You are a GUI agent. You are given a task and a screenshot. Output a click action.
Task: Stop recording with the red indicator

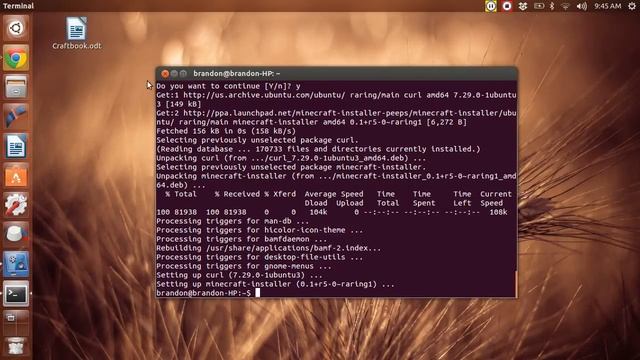(507, 6)
